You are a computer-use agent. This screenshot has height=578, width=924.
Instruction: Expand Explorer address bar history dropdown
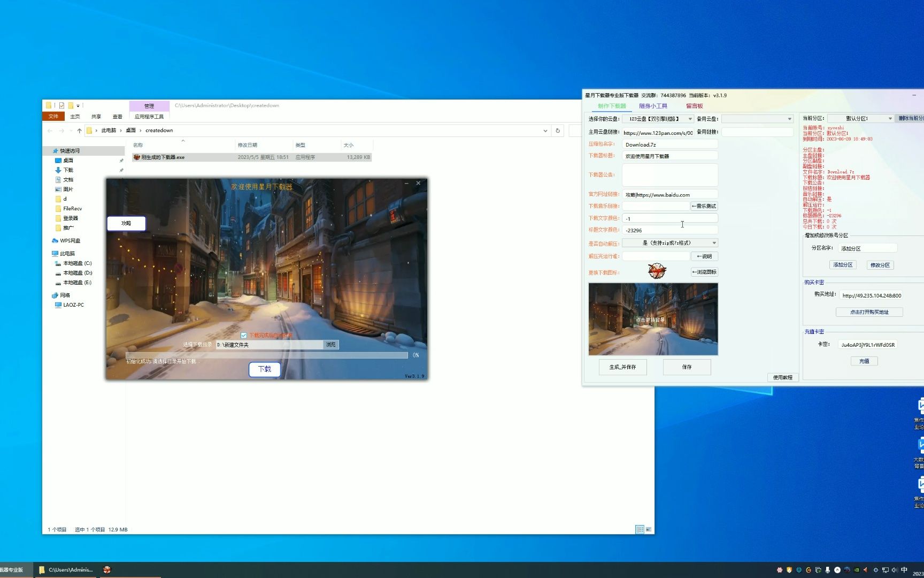(545, 131)
